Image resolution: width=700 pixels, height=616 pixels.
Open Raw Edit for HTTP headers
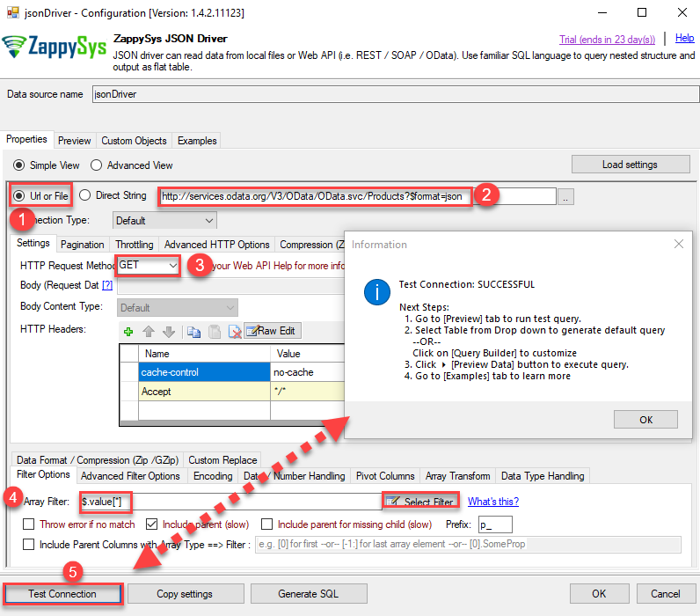273,331
